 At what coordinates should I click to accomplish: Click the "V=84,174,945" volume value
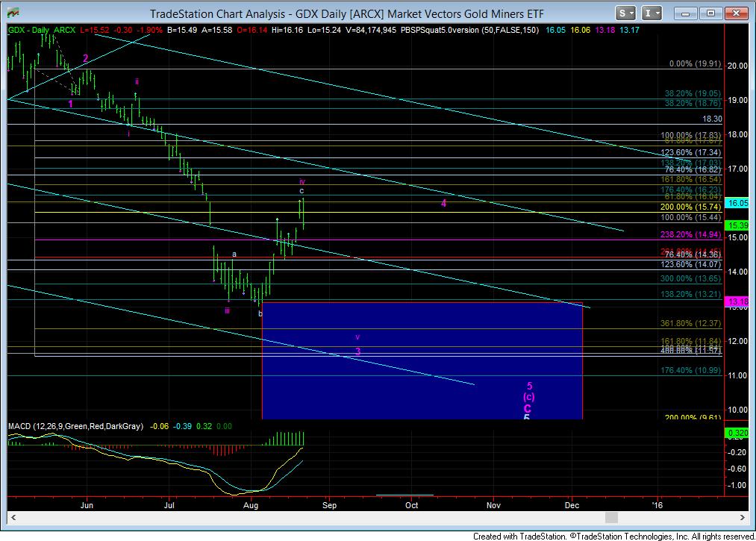click(x=371, y=30)
